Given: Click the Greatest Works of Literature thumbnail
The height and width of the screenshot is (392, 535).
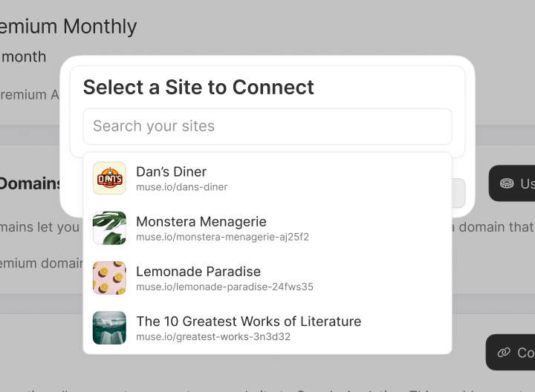Looking at the screenshot, I should (109, 327).
